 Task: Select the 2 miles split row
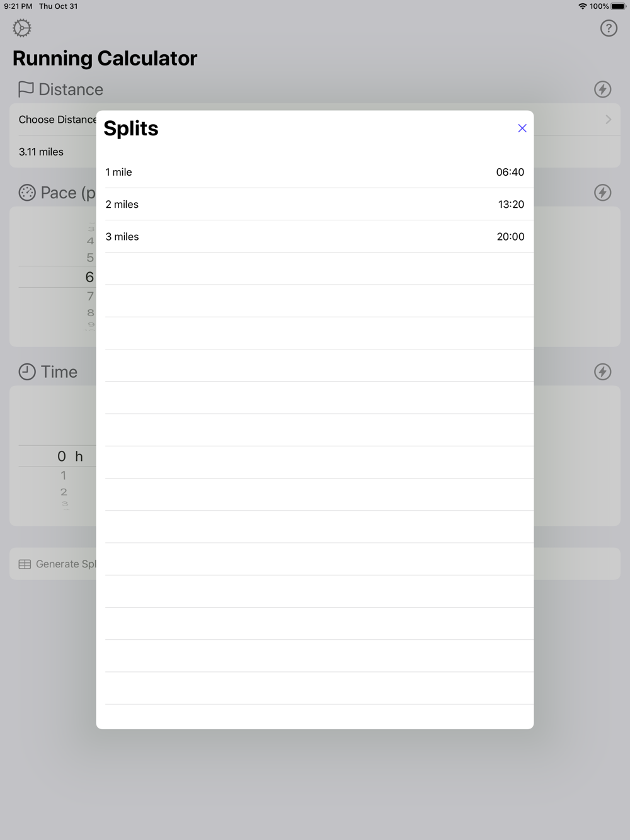[x=315, y=204]
